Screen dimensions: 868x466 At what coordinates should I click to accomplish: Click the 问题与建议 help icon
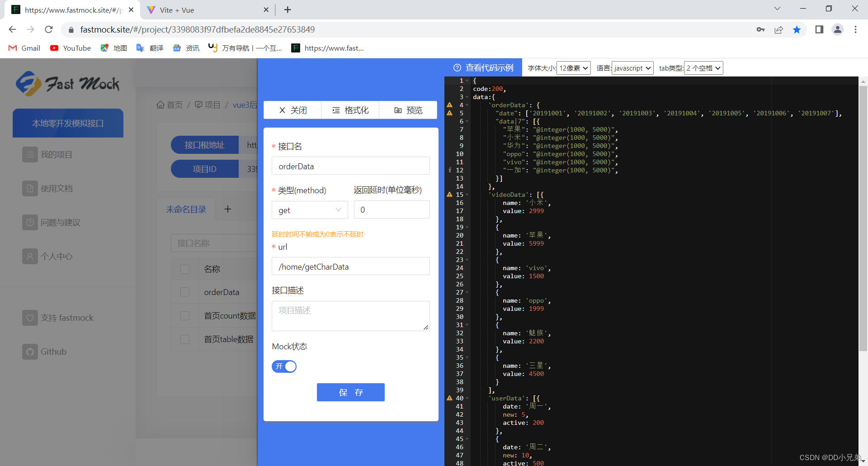[30, 222]
